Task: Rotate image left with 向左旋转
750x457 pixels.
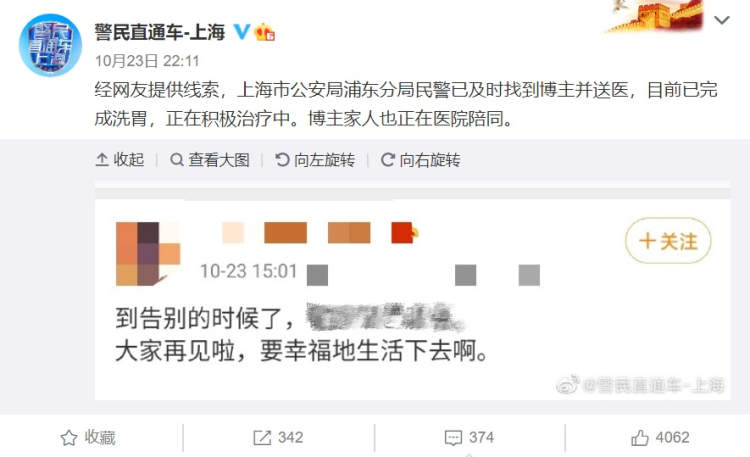Action: coord(315,160)
